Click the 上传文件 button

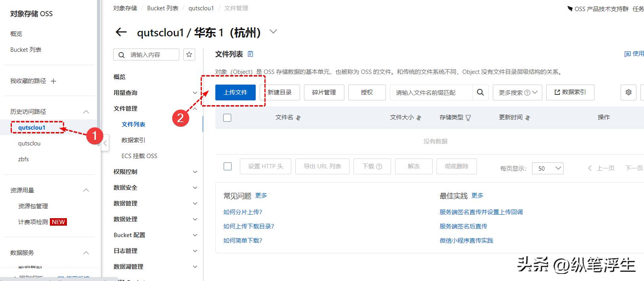tap(236, 92)
